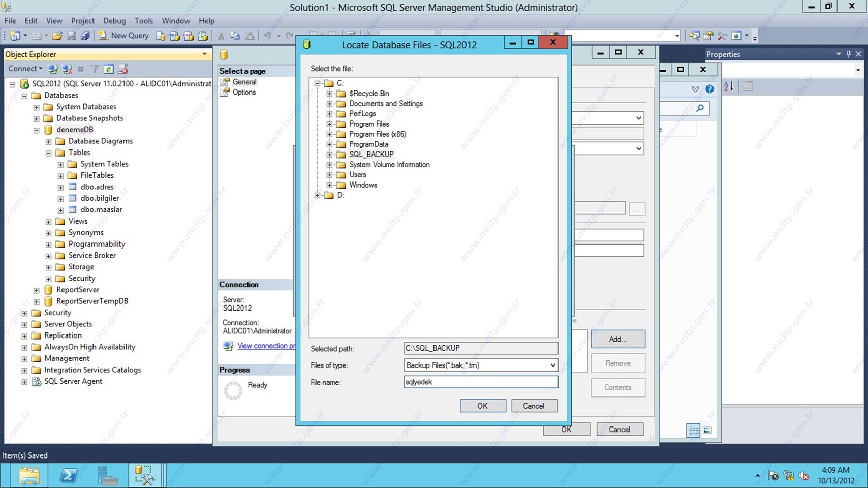
Task: Click the Analysis Services MDX Query icon
Action: pyautogui.click(x=174, y=36)
